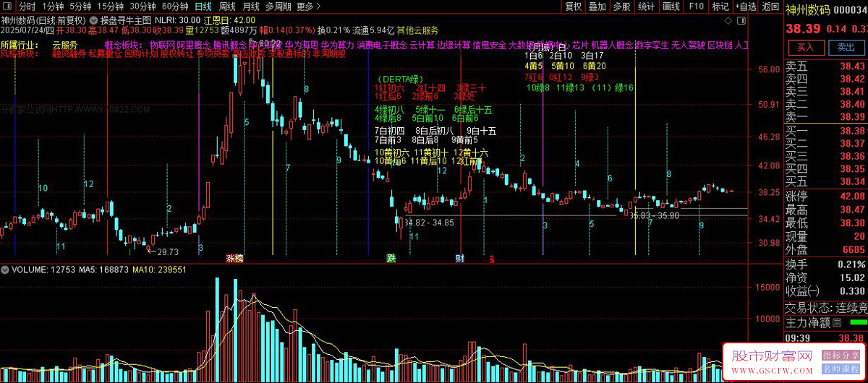Switch to 1分钟 period tab
Screen dimensions: 868x383
(53, 7)
